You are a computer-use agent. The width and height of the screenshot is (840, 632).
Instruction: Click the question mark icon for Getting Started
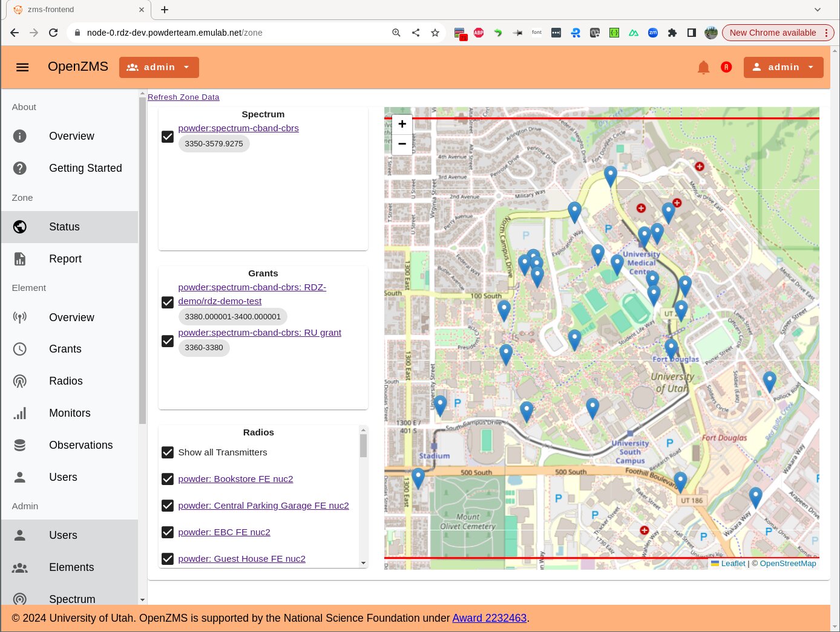point(20,168)
